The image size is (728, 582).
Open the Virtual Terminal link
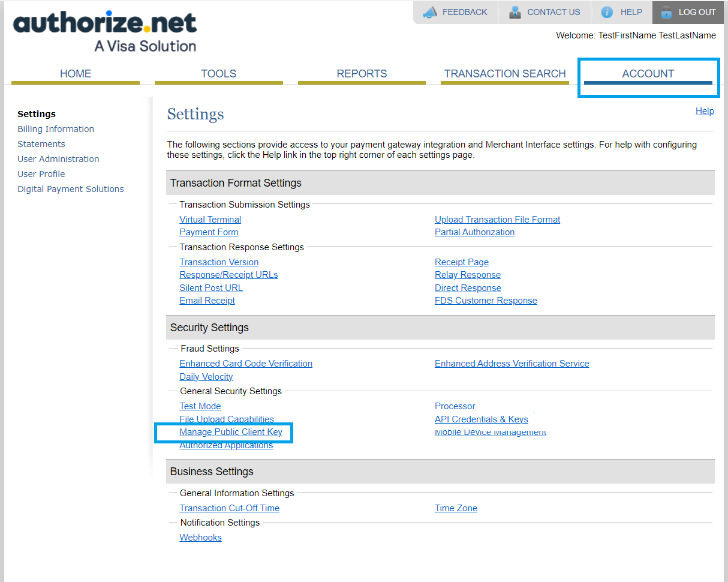point(210,220)
